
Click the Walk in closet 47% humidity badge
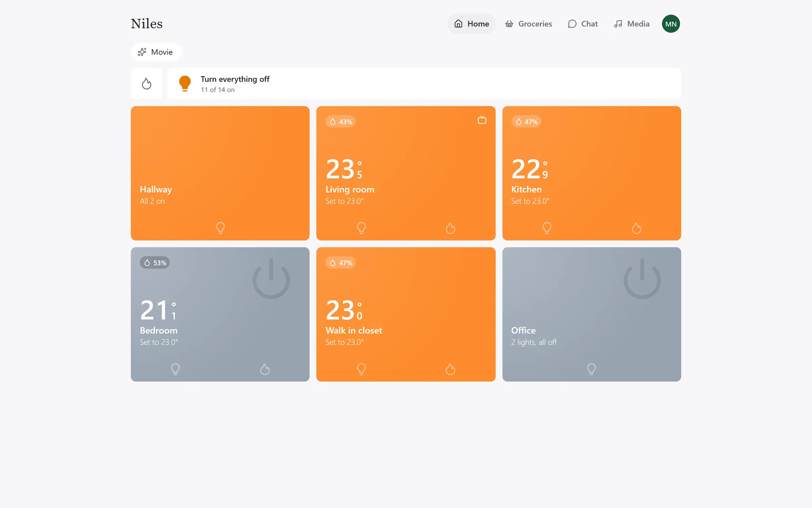(341, 262)
